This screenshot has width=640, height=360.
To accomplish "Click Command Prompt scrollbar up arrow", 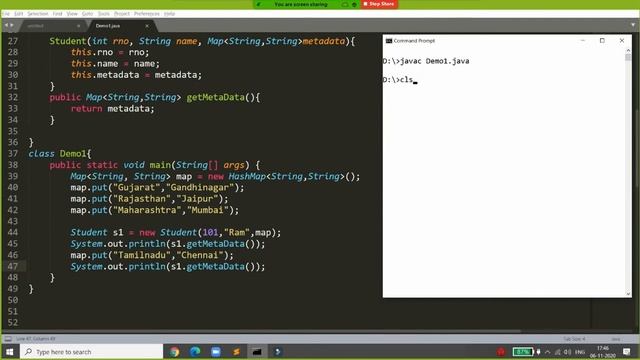I will [628, 50].
